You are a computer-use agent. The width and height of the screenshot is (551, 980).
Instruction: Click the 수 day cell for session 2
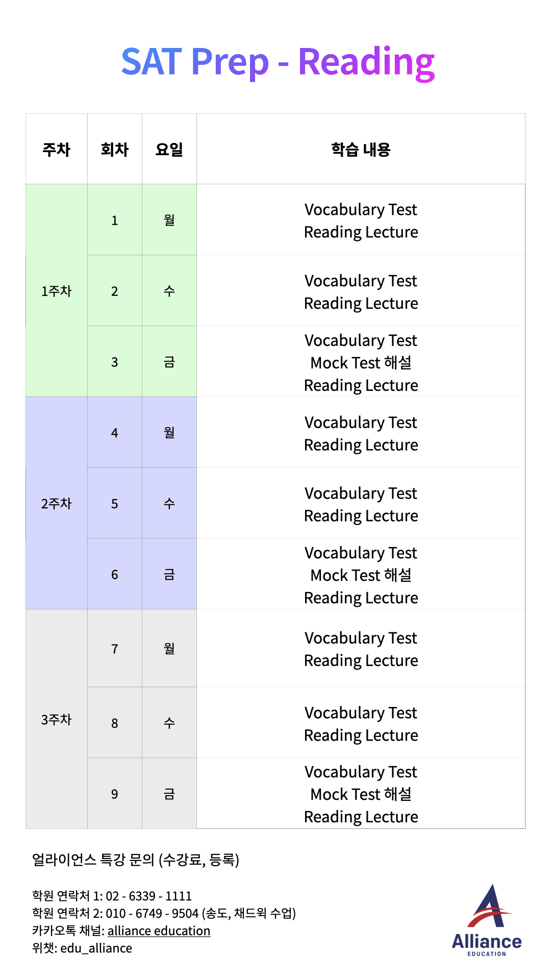(169, 291)
